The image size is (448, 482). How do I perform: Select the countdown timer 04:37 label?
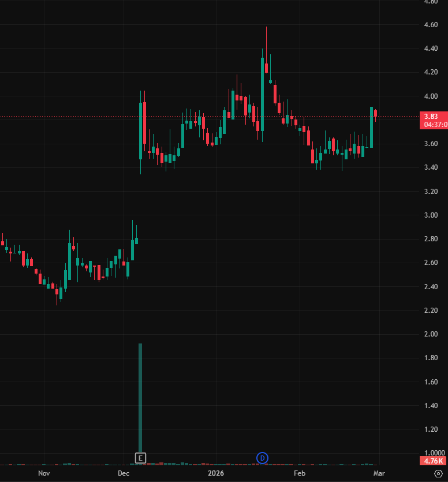pyautogui.click(x=436, y=125)
